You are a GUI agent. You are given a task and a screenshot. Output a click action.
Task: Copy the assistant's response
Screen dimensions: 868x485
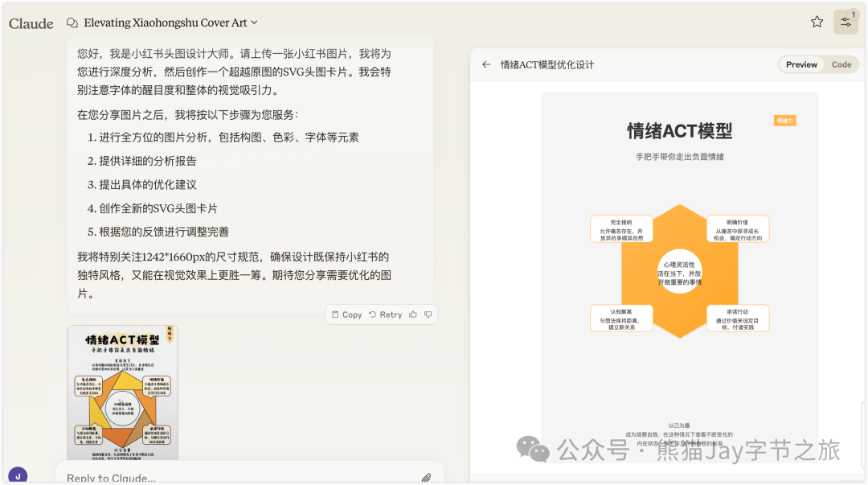(346, 314)
